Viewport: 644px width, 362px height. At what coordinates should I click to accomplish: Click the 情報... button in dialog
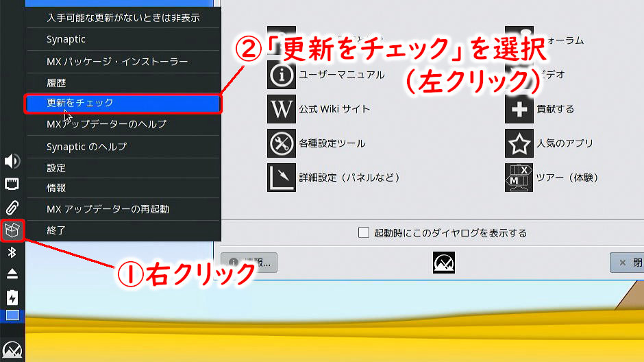[249, 263]
